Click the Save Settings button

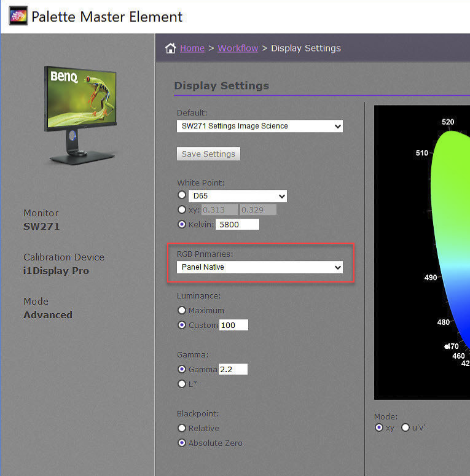208,154
